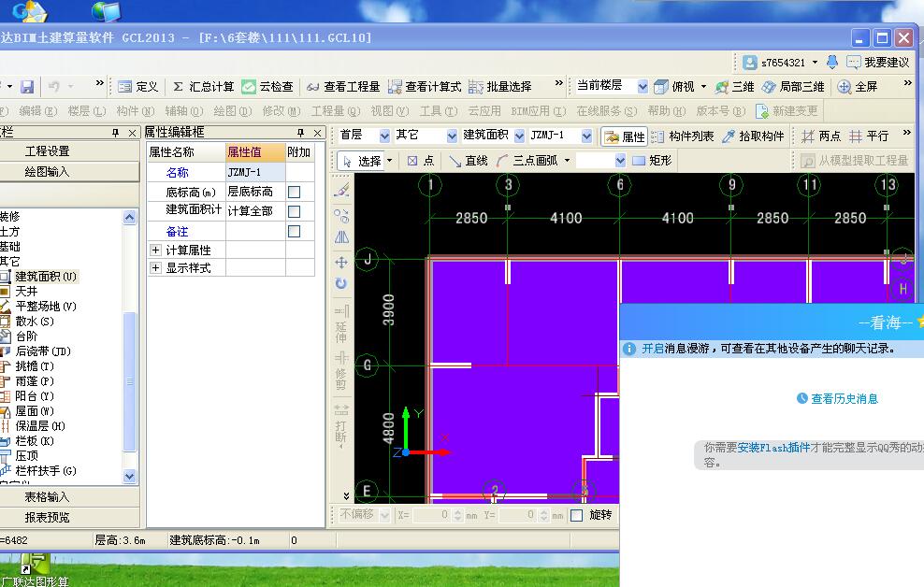Open the 其它 category dropdown
The image size is (924, 587).
point(452,136)
